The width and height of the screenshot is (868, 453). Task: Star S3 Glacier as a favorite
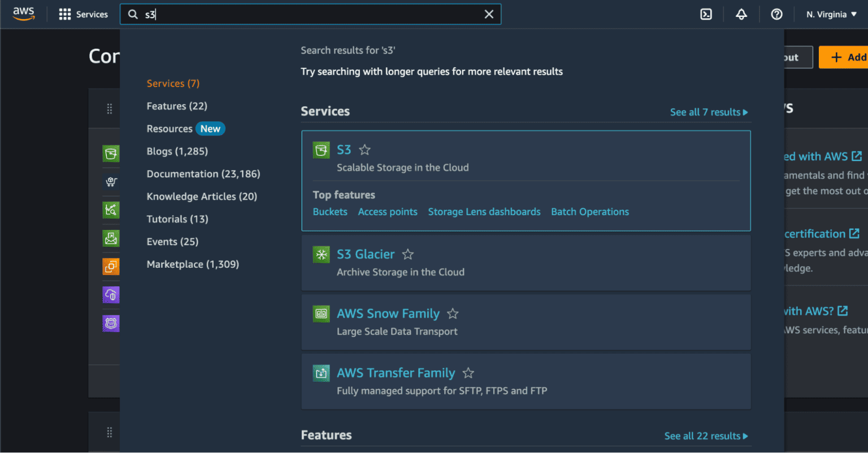(408, 255)
